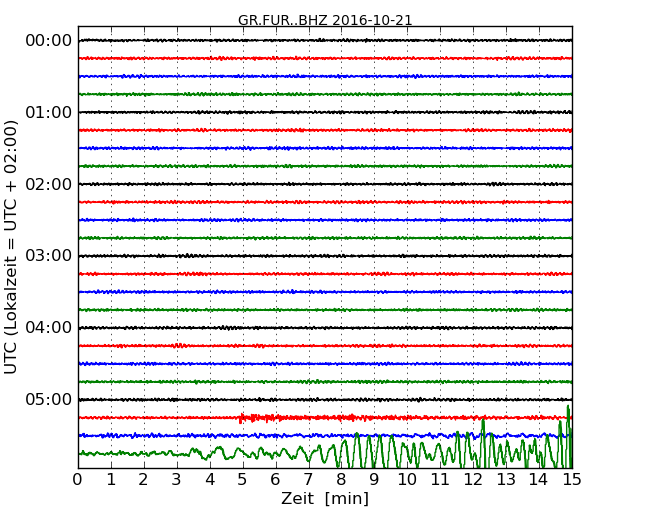Click the 05:00 time label

coord(49,399)
